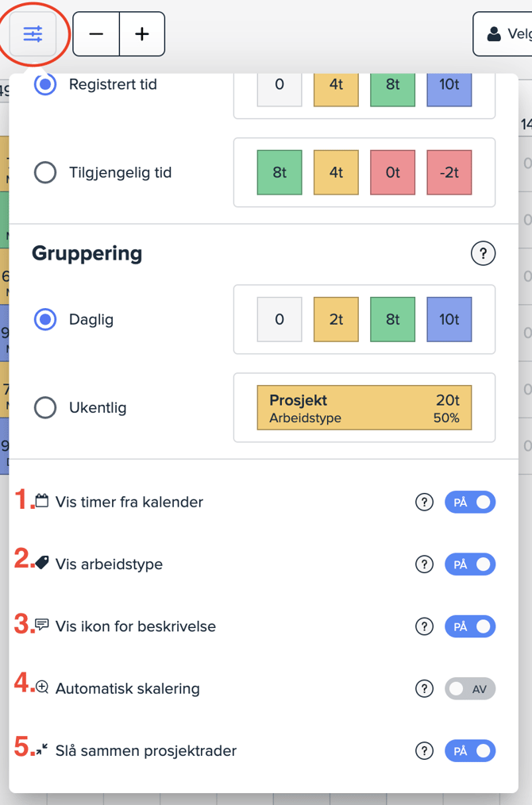Toggle Vis ikon for beskrivelse switch
The height and width of the screenshot is (805, 532).
pos(470,626)
